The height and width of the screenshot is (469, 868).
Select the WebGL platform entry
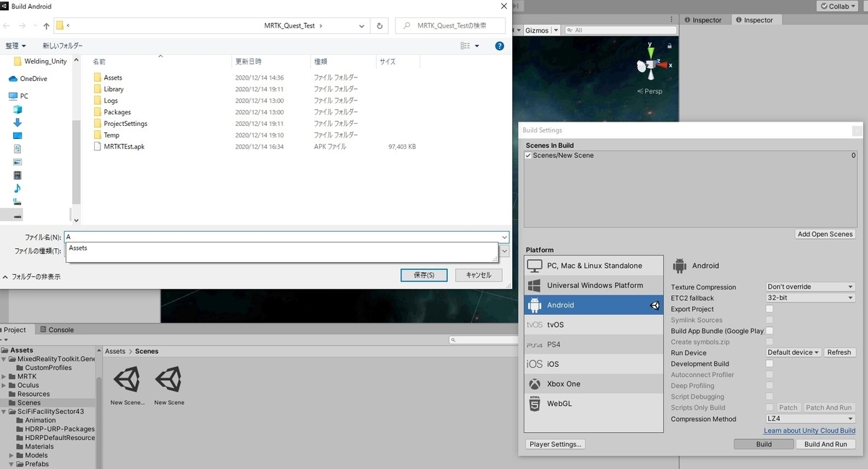594,403
